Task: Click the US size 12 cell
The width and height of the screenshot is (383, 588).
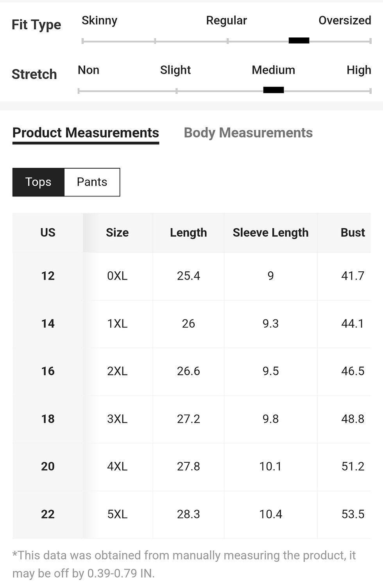Action: coord(48,276)
